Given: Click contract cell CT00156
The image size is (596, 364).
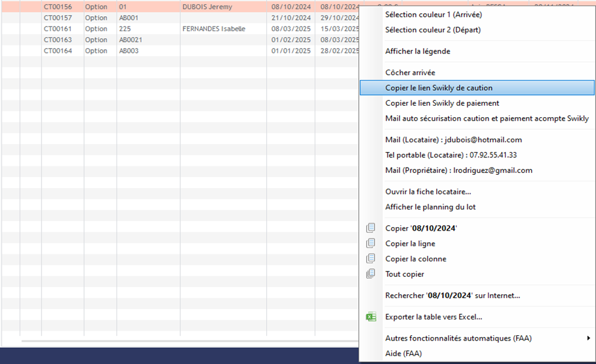Looking at the screenshot, I should click(x=58, y=7).
